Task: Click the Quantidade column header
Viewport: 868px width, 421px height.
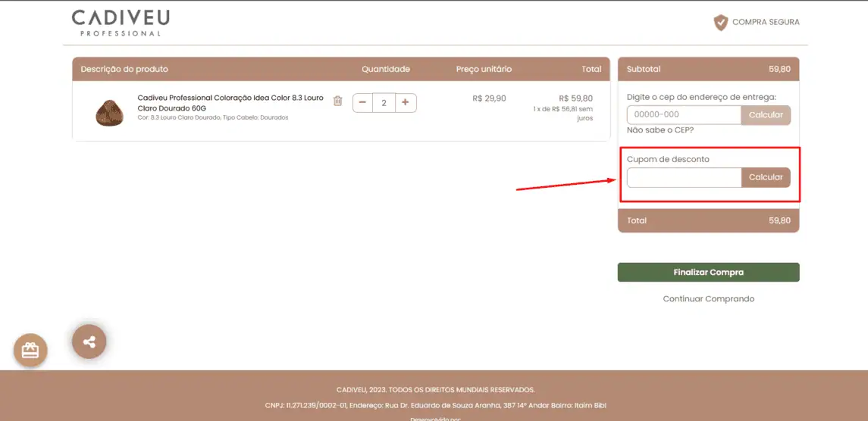Action: coord(386,69)
